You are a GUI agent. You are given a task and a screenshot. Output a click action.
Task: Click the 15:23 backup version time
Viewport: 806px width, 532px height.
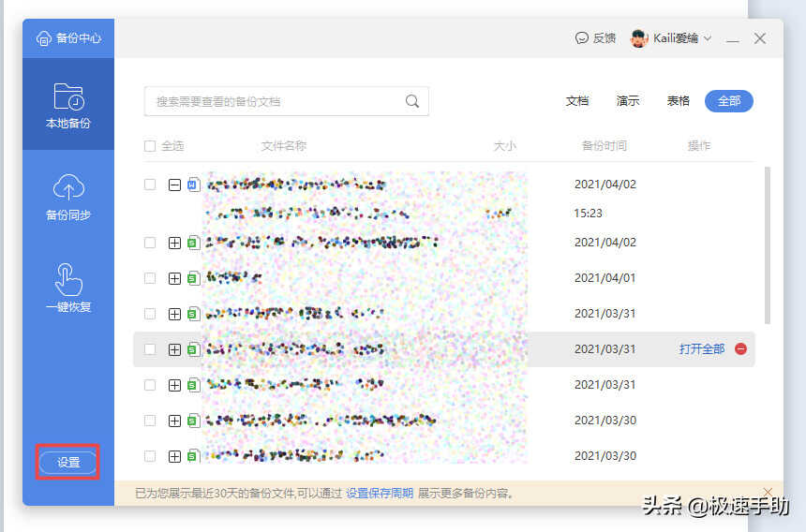point(588,214)
